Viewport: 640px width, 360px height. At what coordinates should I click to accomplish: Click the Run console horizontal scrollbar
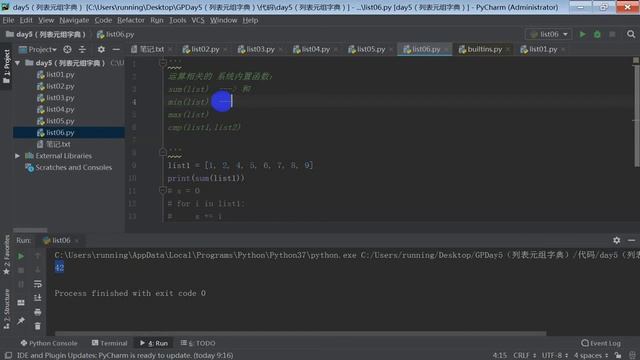(300, 333)
